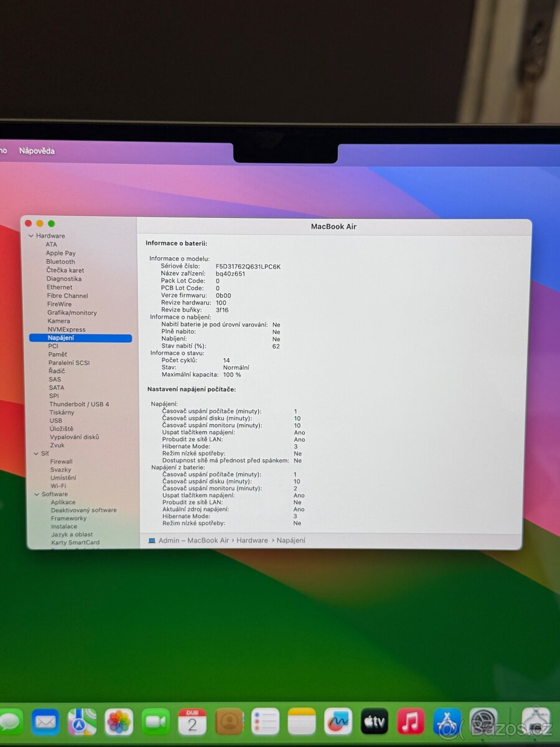The width and height of the screenshot is (560, 747).
Task: Collapse the Software section
Action: click(37, 494)
